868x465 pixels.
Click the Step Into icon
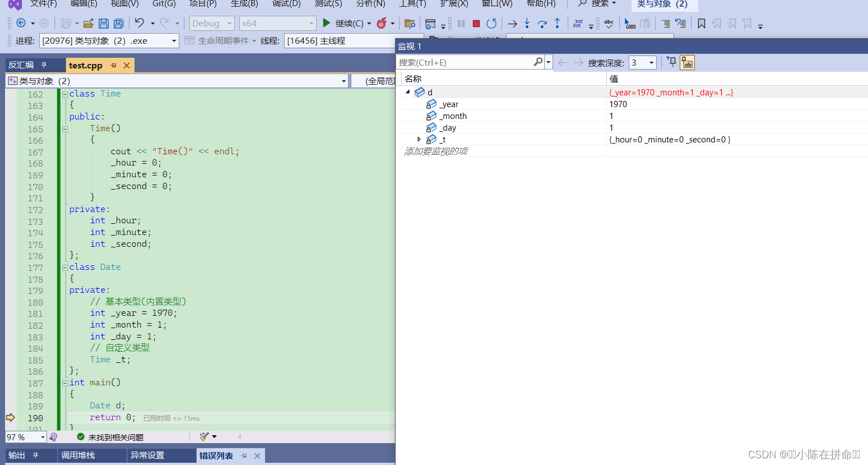(527, 23)
